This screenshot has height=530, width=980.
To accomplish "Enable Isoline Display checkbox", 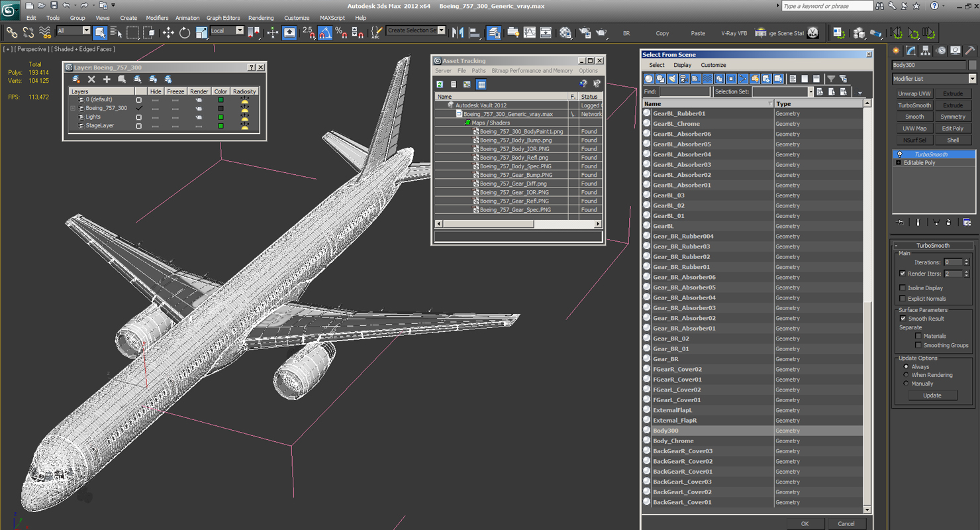I will 903,288.
